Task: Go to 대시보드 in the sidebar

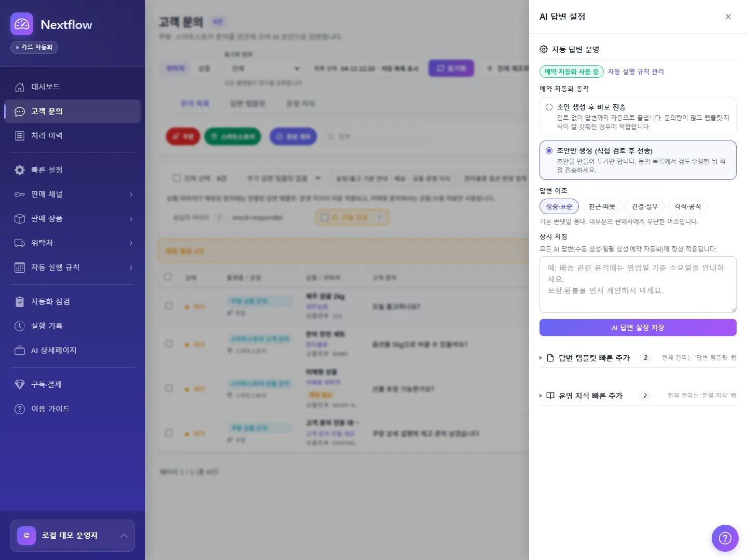Action: click(x=73, y=87)
